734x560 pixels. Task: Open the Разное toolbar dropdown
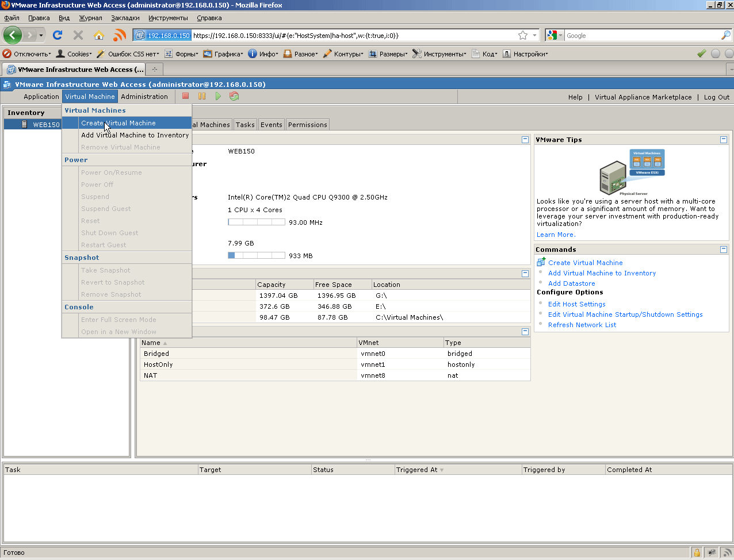[301, 53]
